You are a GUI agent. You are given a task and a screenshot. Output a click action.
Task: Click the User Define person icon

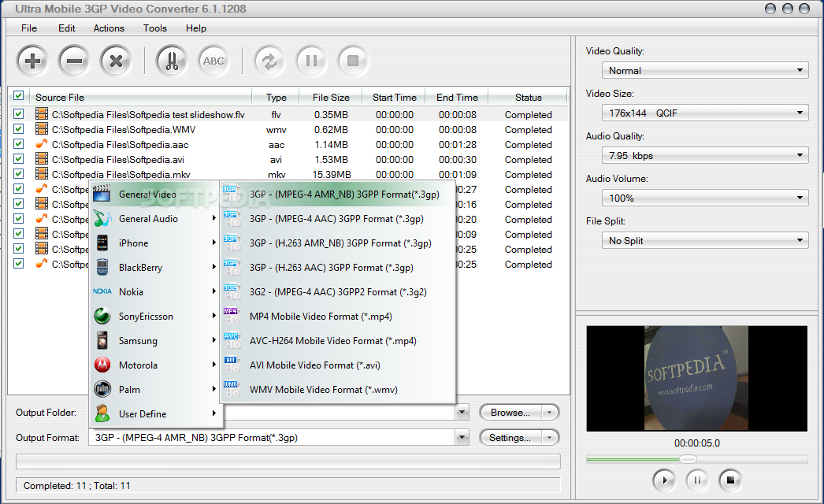pos(102,413)
